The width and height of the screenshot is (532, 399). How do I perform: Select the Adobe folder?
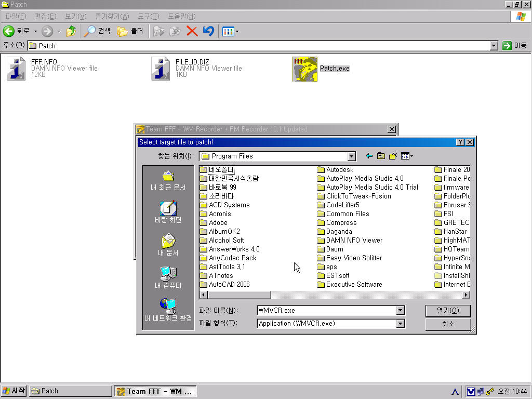tap(214, 222)
